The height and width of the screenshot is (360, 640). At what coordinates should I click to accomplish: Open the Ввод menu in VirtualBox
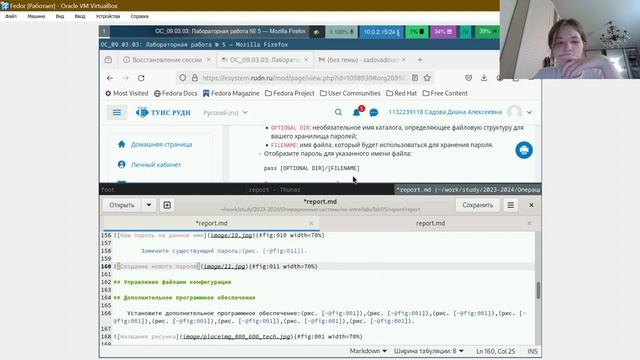point(80,16)
